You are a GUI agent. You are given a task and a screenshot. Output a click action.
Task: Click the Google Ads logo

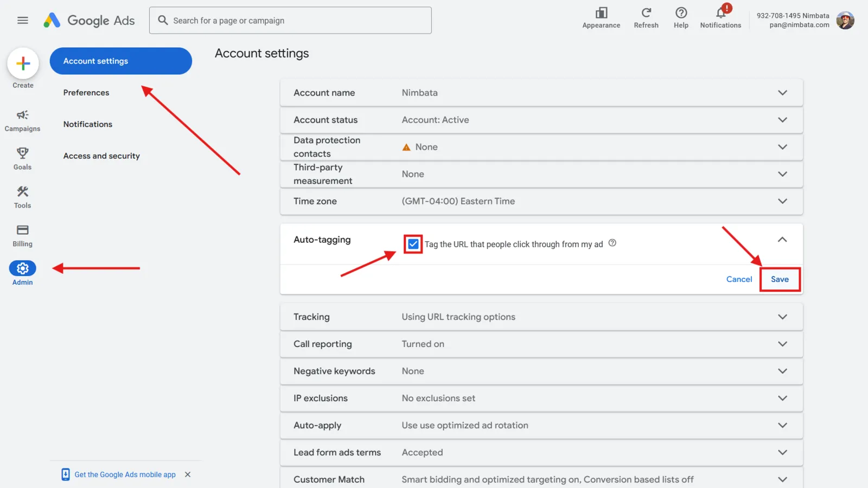[x=89, y=21]
